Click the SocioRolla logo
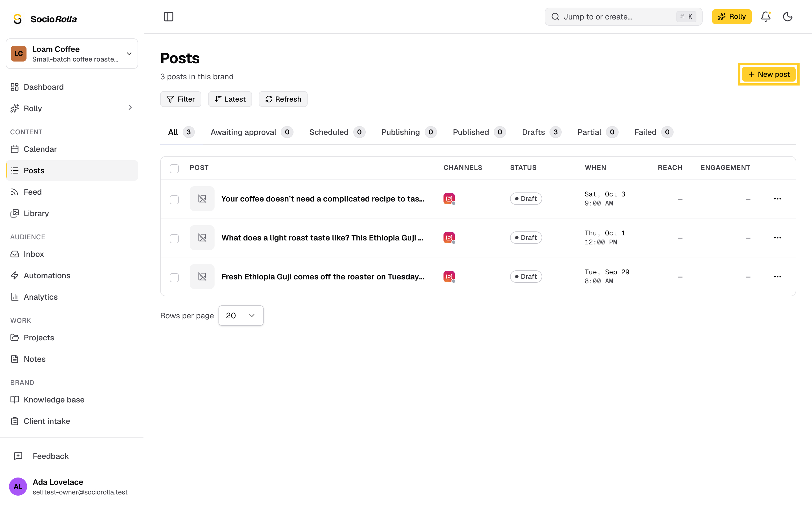Screen dimensions: 812x508 (45, 19)
